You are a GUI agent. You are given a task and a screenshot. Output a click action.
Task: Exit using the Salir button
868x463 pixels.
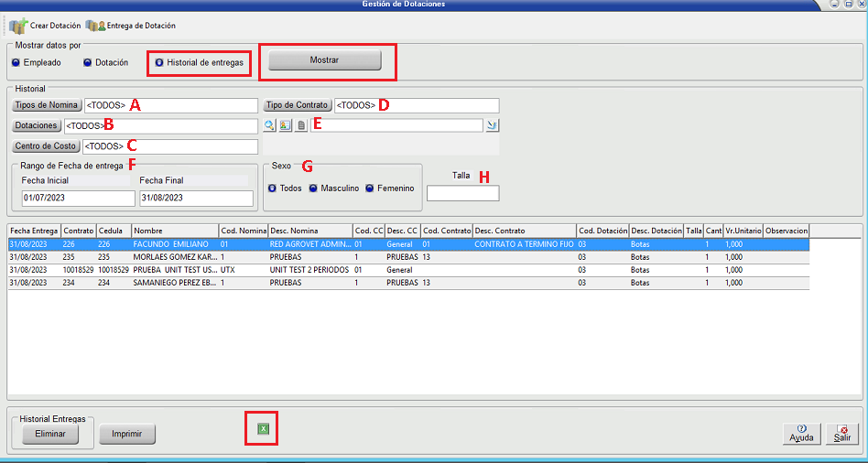tap(842, 434)
